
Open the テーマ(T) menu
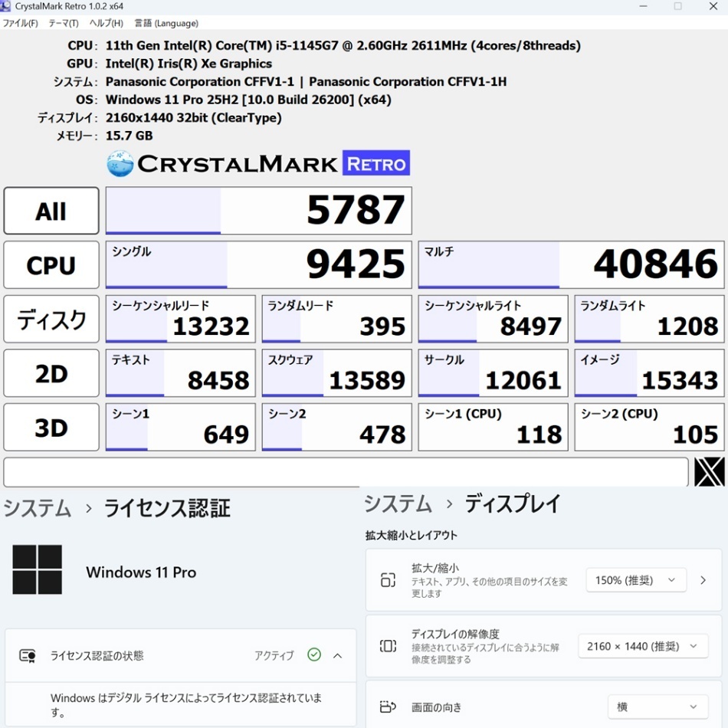tap(64, 23)
